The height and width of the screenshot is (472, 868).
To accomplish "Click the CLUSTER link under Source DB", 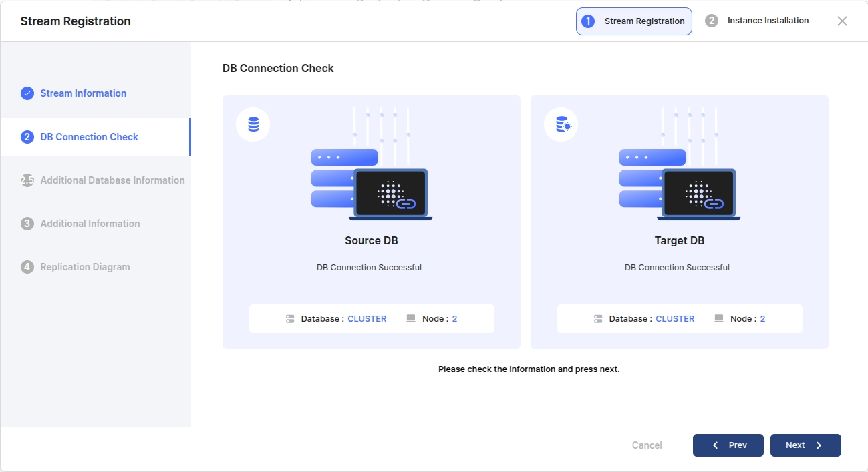I will pos(367,319).
